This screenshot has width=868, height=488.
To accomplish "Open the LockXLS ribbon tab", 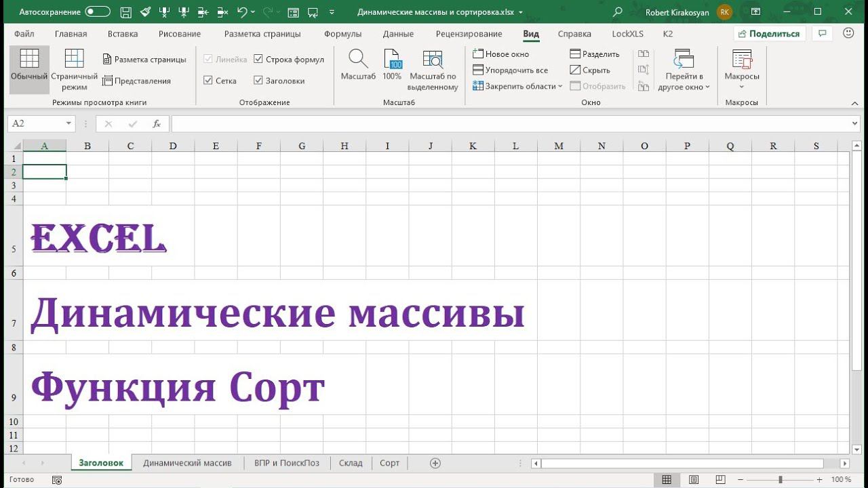I will click(x=628, y=34).
